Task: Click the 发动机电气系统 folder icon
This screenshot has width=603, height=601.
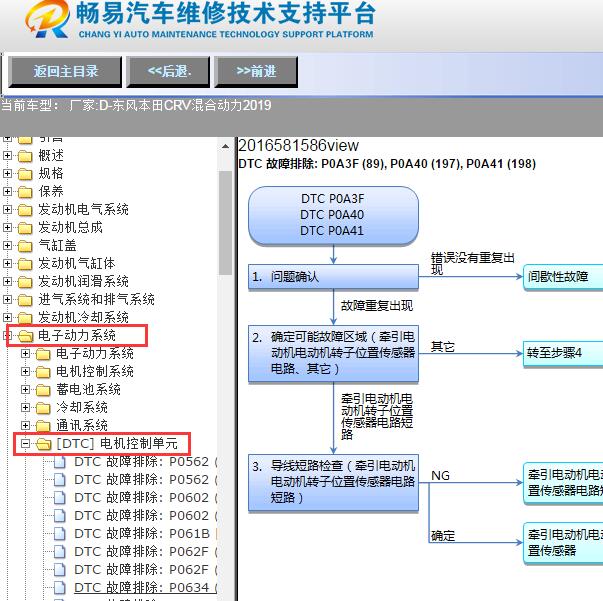Action: pos(25,210)
